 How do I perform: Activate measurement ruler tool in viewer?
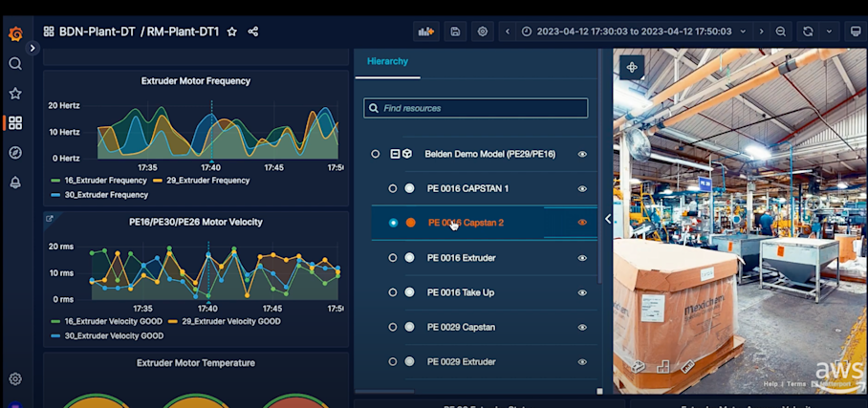[687, 367]
